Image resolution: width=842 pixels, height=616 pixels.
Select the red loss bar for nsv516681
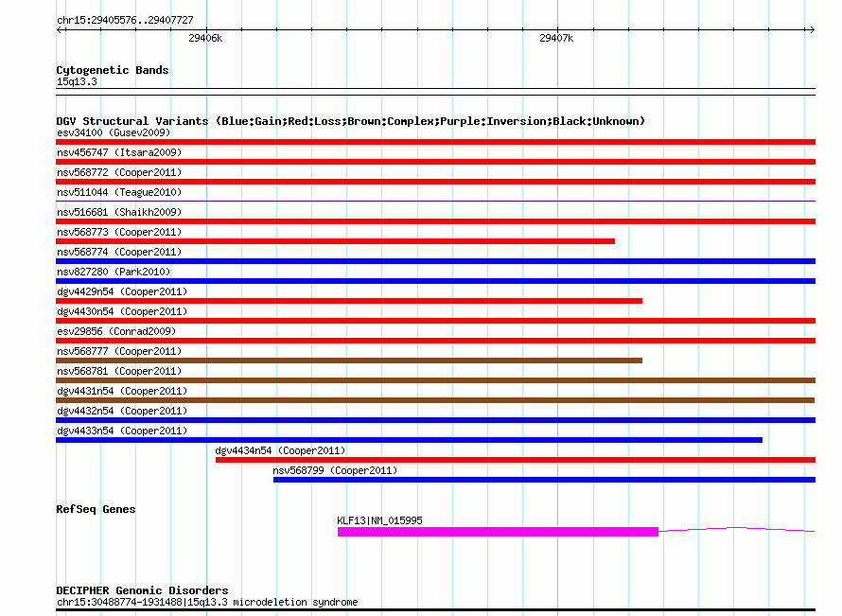[435, 221]
